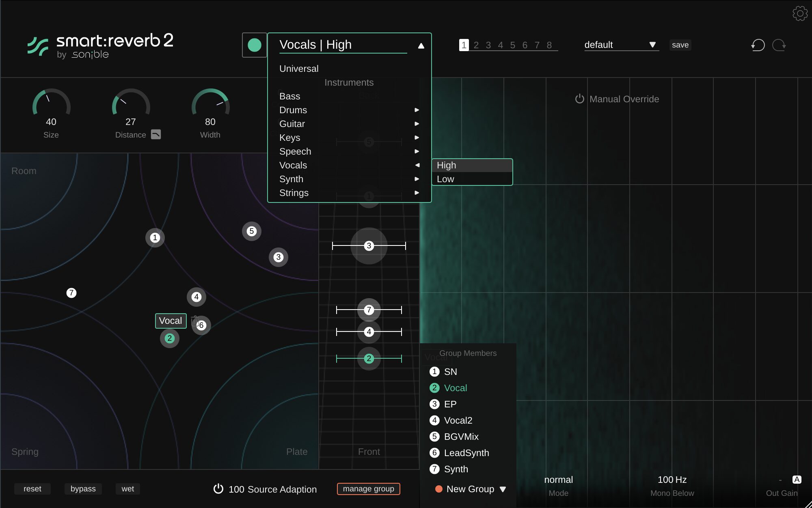Select node 5 in reverb matrix
812x508 pixels.
tap(252, 231)
